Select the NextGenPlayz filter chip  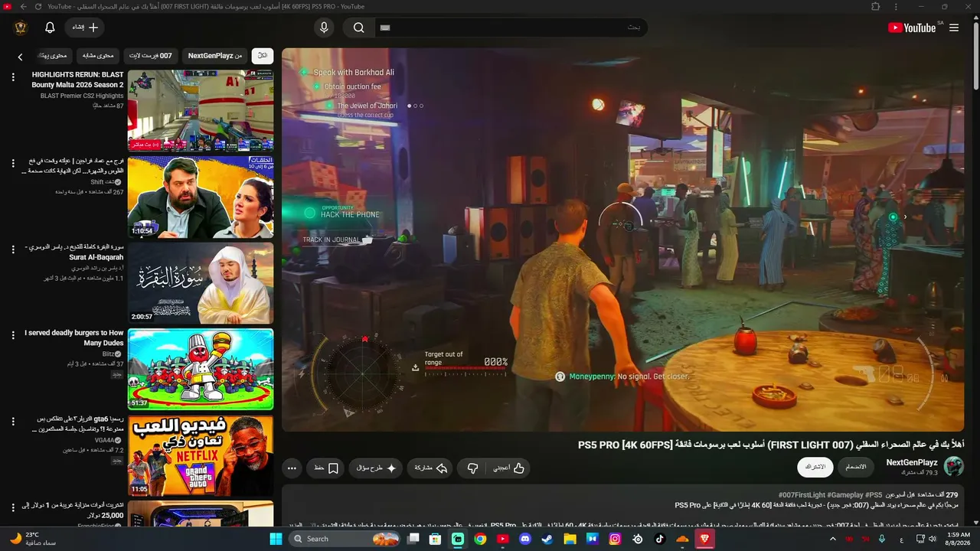[215, 56]
